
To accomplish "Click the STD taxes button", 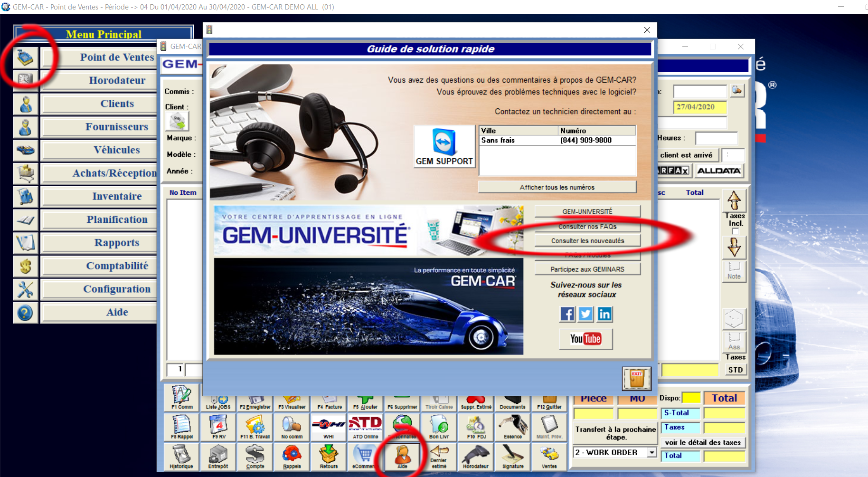I will pos(736,370).
